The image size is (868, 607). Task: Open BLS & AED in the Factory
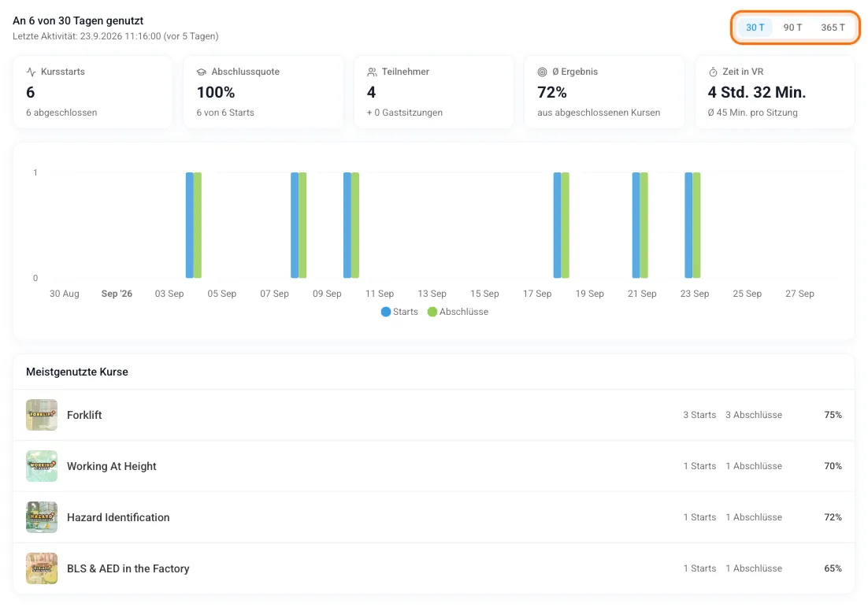click(x=128, y=569)
